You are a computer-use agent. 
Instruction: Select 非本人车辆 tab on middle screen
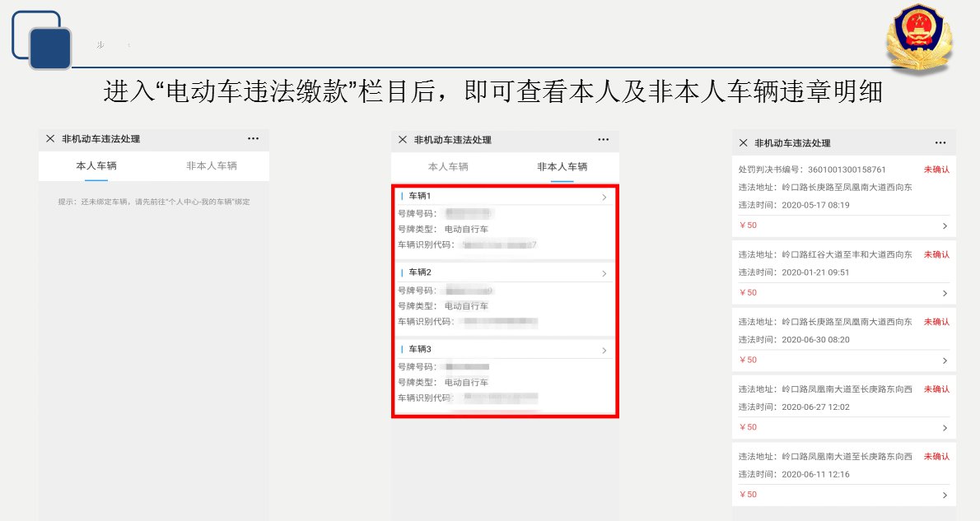[562, 166]
